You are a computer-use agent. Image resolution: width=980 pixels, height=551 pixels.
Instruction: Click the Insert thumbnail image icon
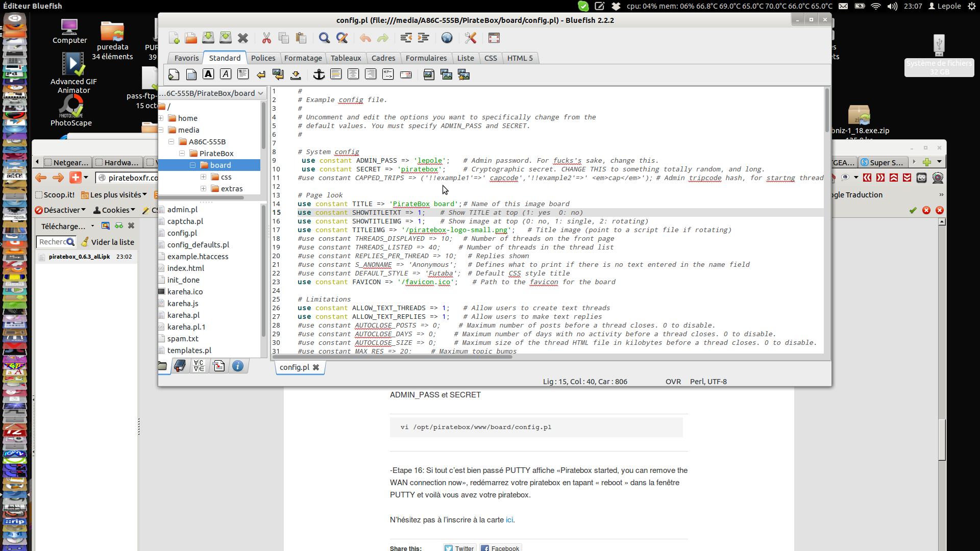coord(446,74)
